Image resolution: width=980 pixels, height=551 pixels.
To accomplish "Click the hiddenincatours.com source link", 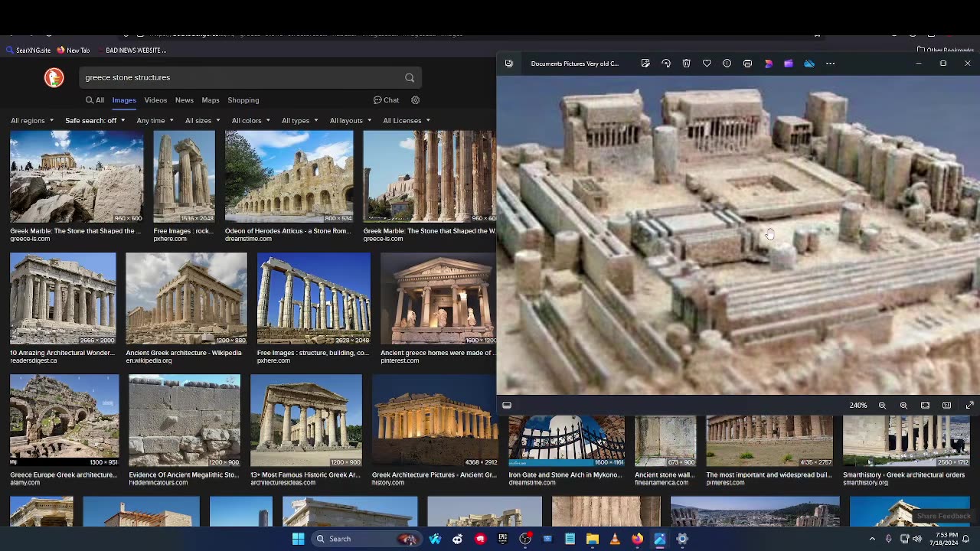I will pos(158,483).
